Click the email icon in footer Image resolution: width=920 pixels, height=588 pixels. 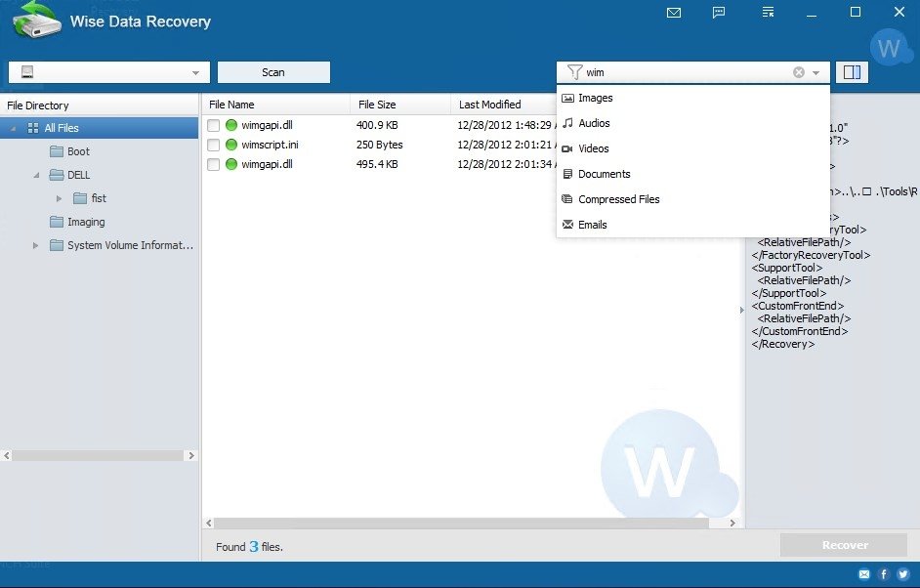point(864,574)
